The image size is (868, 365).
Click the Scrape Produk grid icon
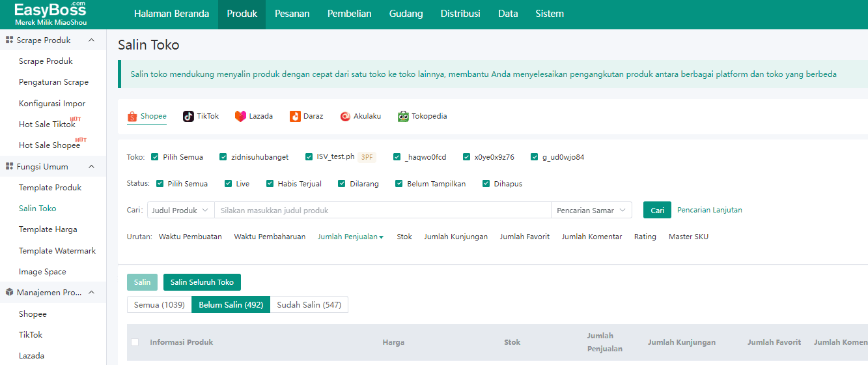pos(10,40)
